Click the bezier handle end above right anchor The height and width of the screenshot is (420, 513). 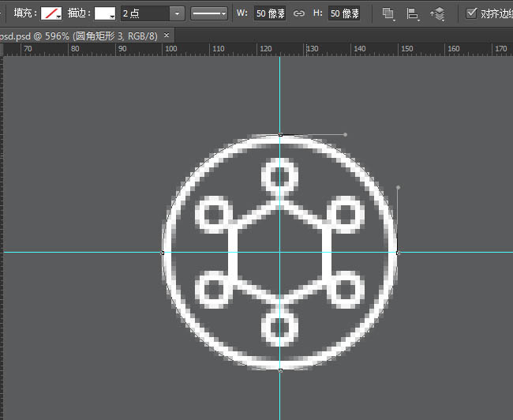[x=398, y=188]
